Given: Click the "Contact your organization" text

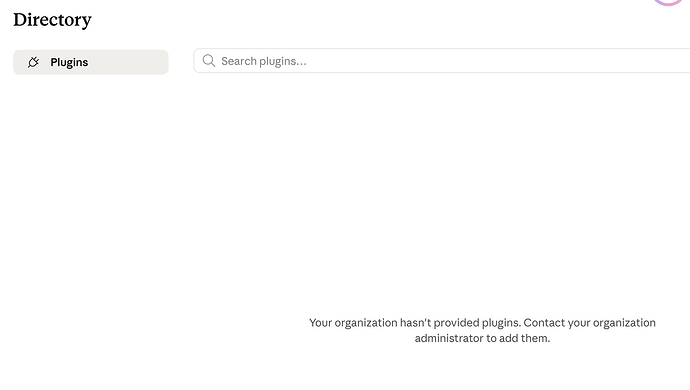Looking at the screenshot, I should (x=589, y=323).
